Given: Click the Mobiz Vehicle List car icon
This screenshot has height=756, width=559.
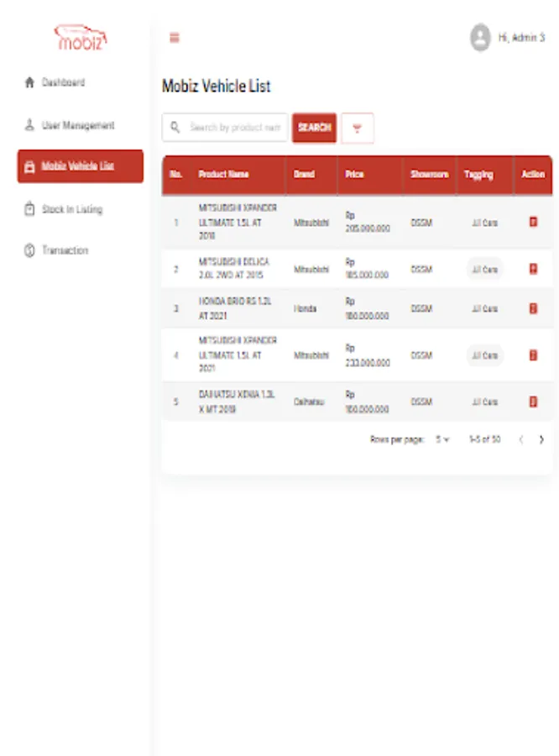Looking at the screenshot, I should [x=29, y=167].
